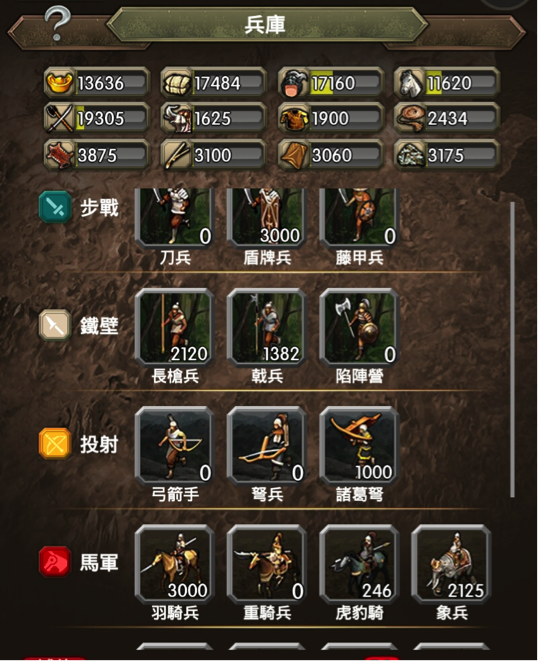Choose the 虎豹騎 unit tile
This screenshot has width=538, height=661.
pos(359,564)
